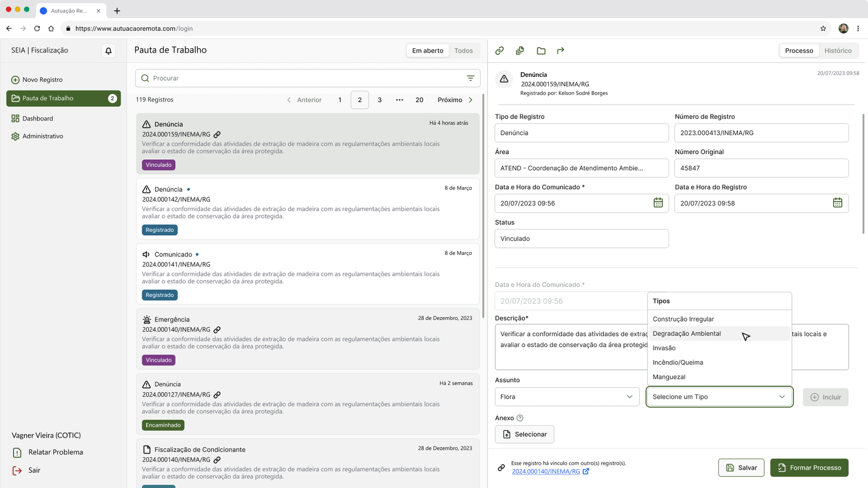Expand the Assunto dropdown showing Flora
The height and width of the screenshot is (488, 868).
point(566,397)
